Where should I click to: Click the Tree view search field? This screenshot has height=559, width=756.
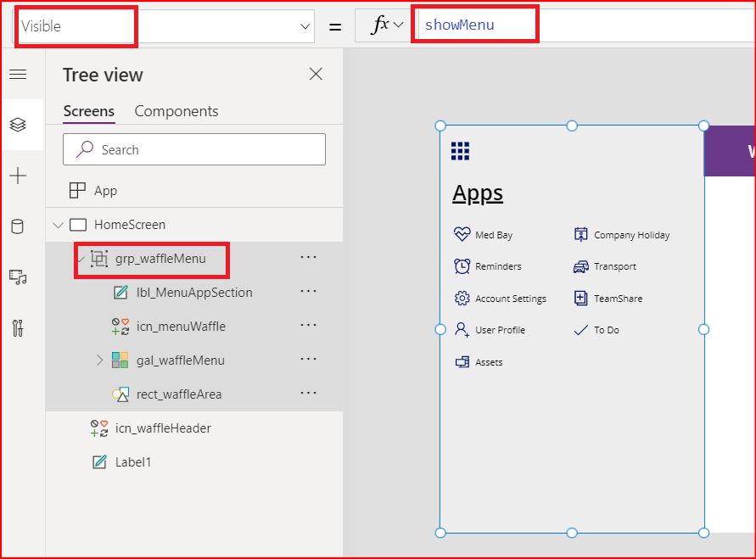[194, 149]
